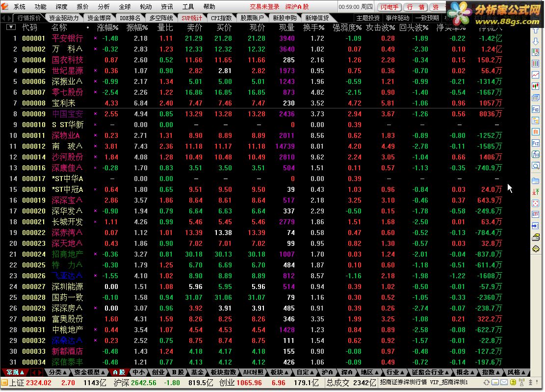Open the 工具 menu
Viewport: 545px width, 392px height.
(x=188, y=6)
